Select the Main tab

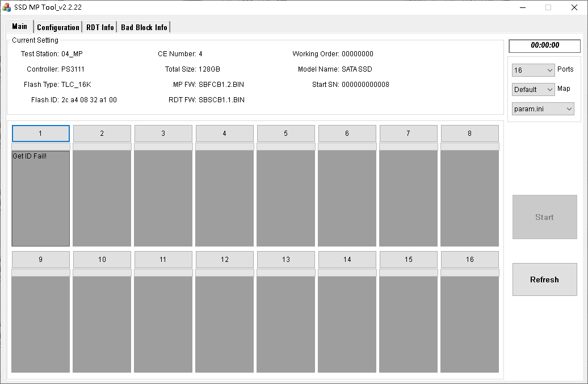click(19, 26)
